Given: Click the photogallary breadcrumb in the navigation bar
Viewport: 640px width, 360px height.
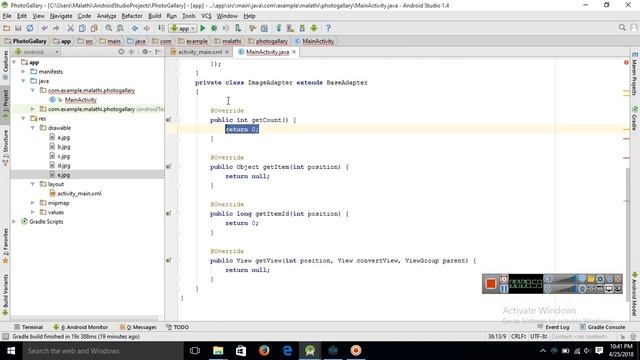Looking at the screenshot, I should click(x=268, y=41).
